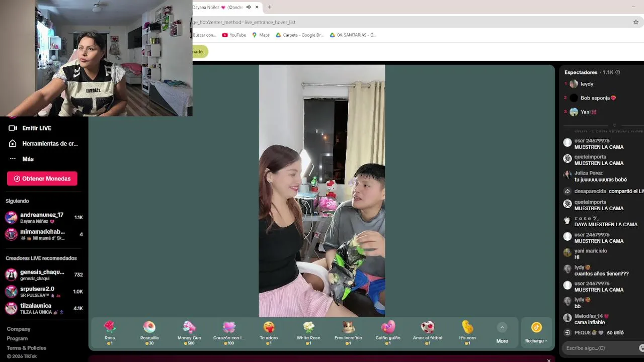The width and height of the screenshot is (644, 362).
Task: Open the 04. SANITARIAS bookmark
Action: point(353,35)
